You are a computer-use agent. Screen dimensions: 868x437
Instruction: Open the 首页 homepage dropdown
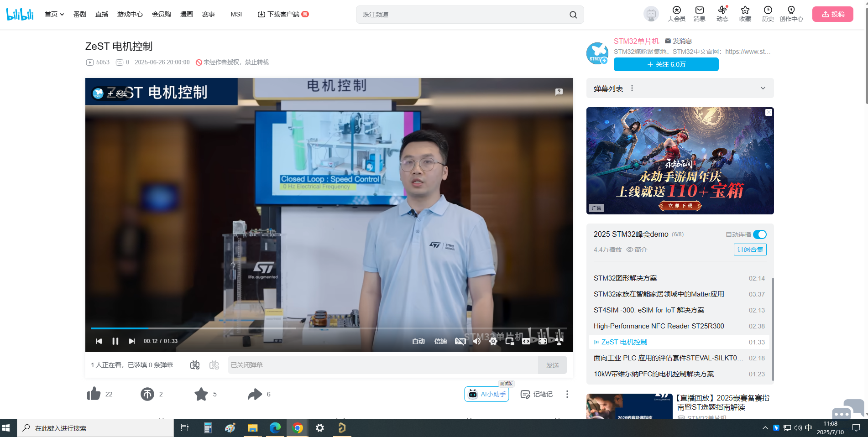coord(54,14)
